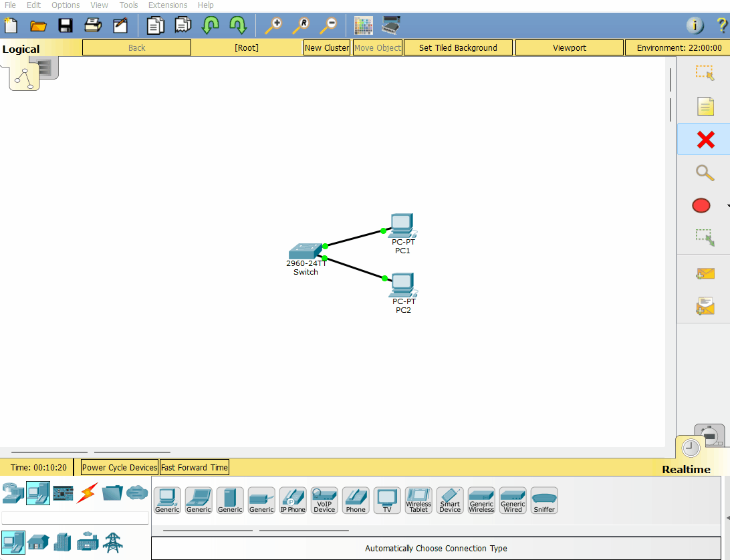This screenshot has height=560, width=730.
Task: Click the Add Simple PDU envelope
Action: pyautogui.click(x=705, y=273)
